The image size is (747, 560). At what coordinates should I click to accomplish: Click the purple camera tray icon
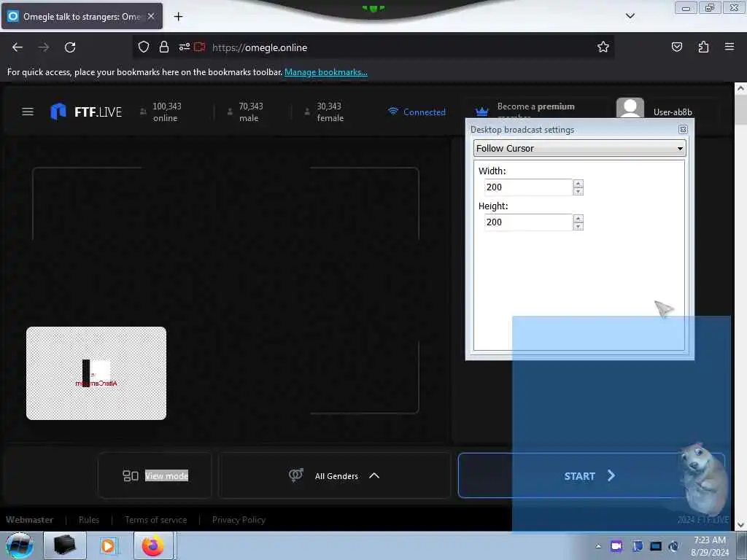[x=616, y=546]
